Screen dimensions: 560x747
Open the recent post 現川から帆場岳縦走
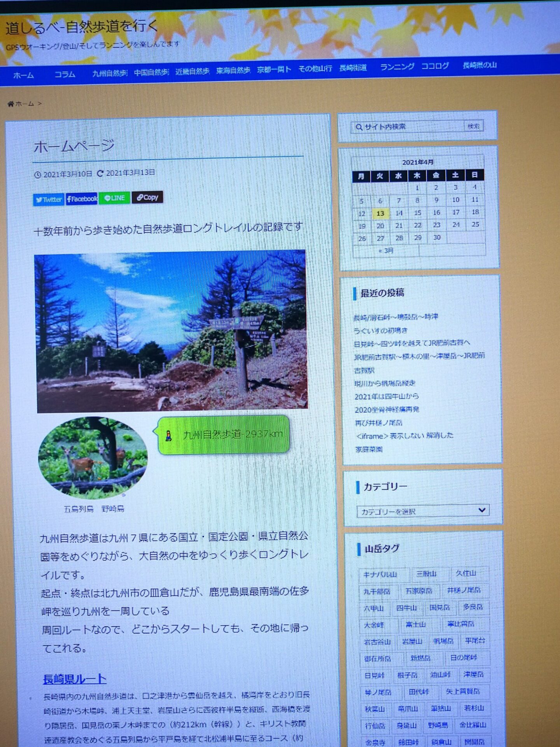(x=385, y=383)
